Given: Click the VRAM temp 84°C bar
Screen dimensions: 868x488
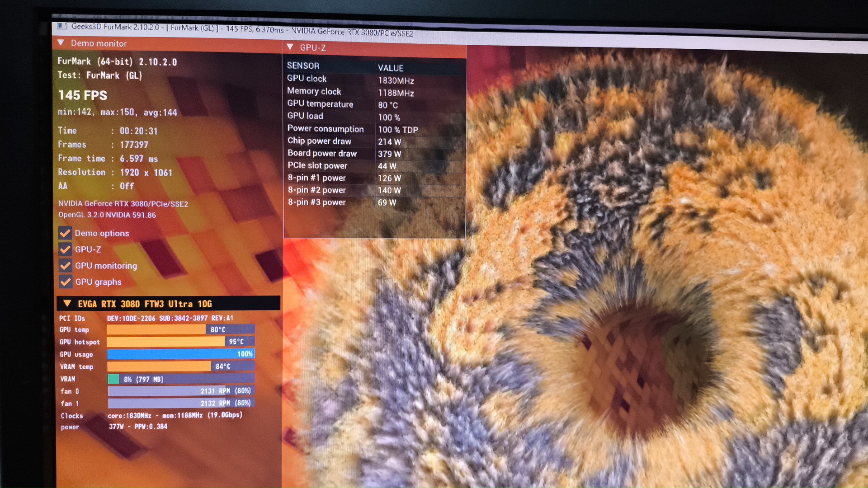Looking at the screenshot, I should [x=181, y=366].
